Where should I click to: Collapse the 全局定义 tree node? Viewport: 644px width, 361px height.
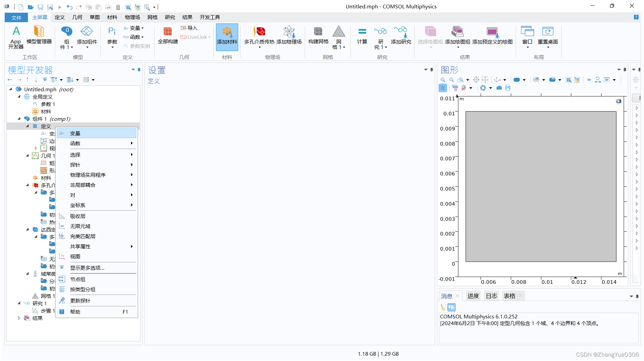pos(19,97)
